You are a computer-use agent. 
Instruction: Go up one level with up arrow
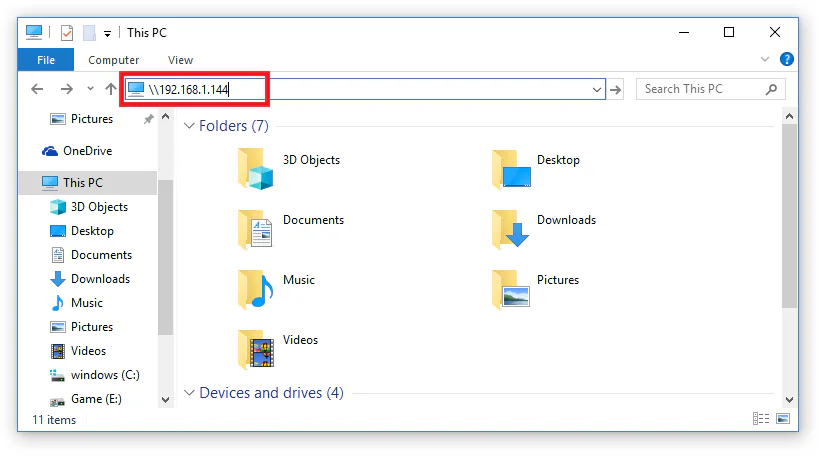coord(110,89)
